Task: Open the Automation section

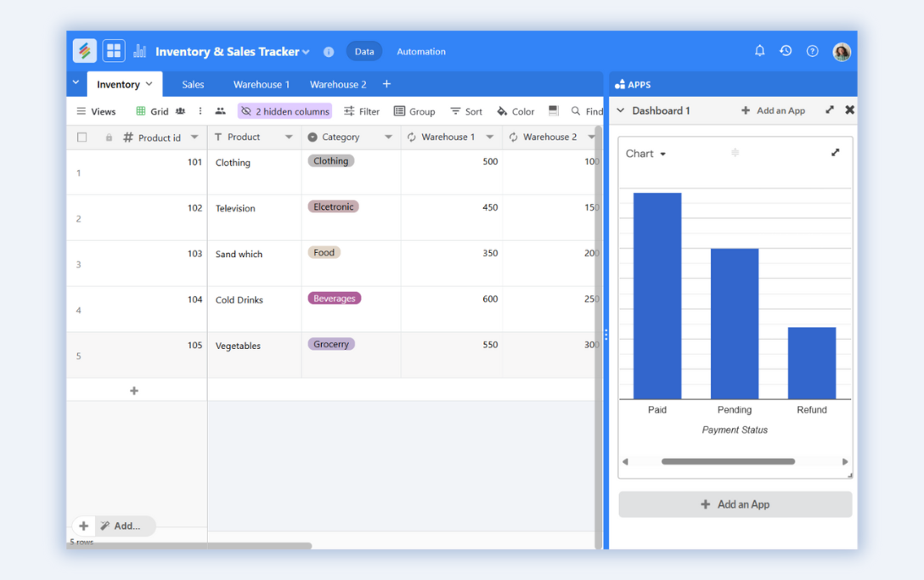Action: tap(421, 51)
